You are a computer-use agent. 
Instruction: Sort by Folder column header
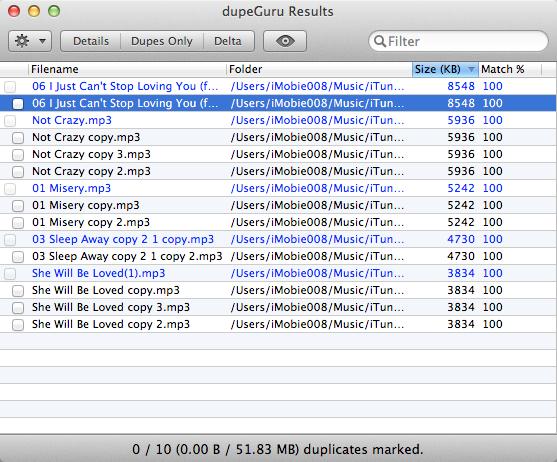pyautogui.click(x=319, y=69)
